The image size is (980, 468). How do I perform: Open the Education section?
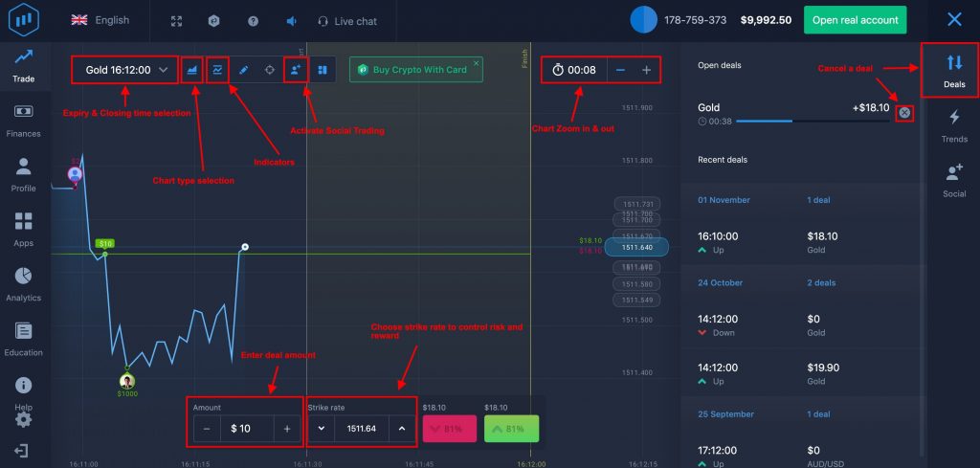click(x=23, y=340)
